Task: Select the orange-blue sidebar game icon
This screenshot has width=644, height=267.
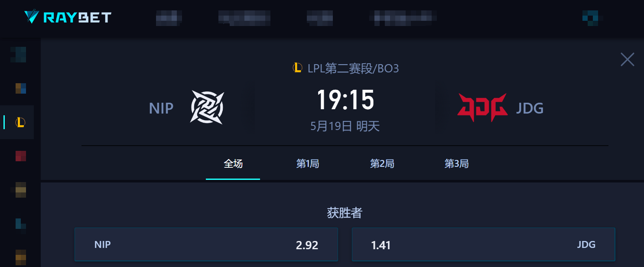Action: pos(20,88)
